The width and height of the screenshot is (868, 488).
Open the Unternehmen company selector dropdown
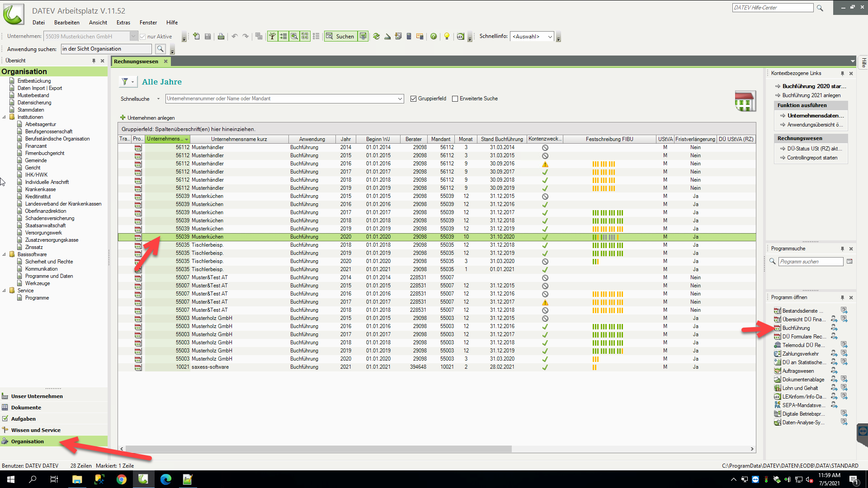point(133,36)
